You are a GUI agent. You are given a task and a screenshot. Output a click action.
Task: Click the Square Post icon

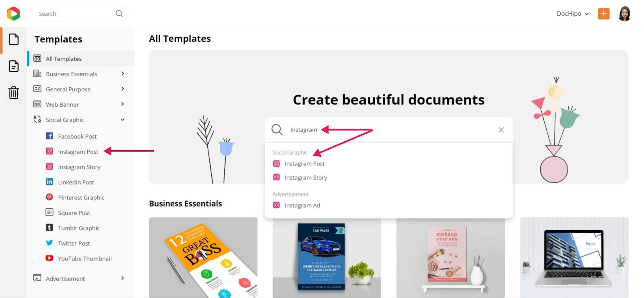point(50,212)
